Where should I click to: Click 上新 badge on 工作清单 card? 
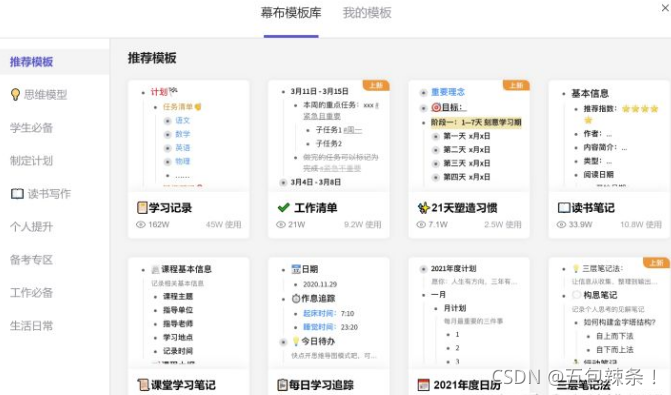[376, 85]
